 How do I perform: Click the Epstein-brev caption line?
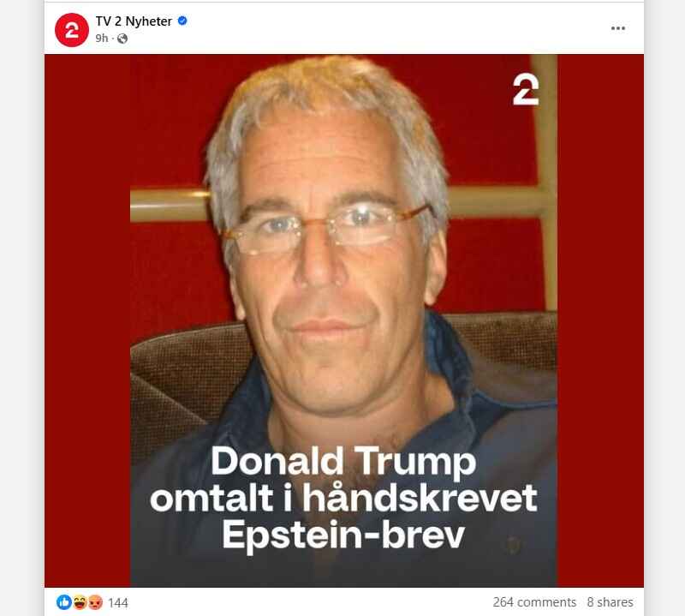point(343,535)
